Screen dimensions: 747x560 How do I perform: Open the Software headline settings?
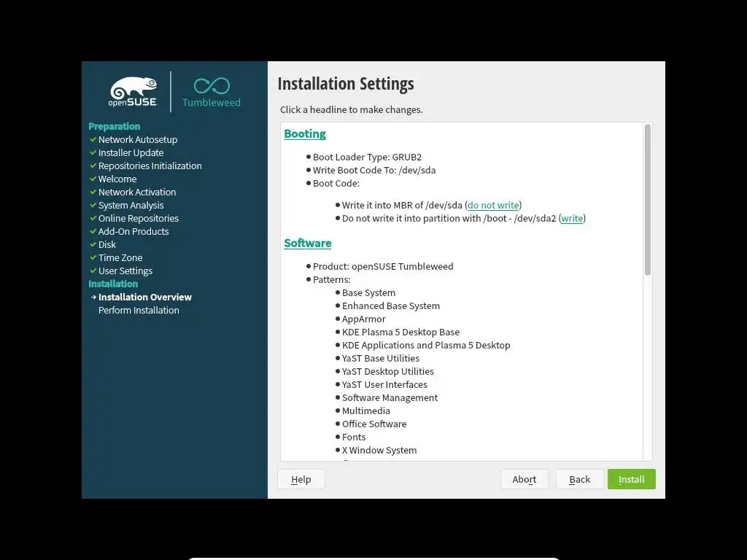point(308,243)
